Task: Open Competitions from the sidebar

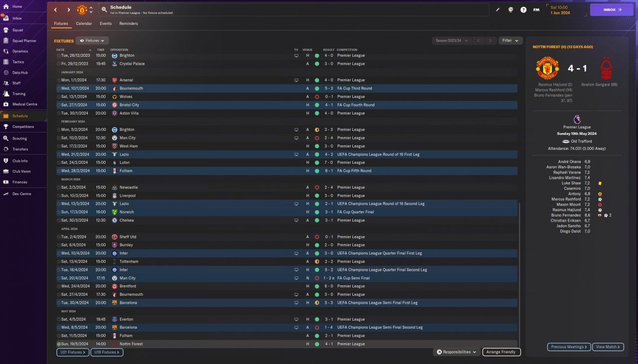Action: click(23, 127)
